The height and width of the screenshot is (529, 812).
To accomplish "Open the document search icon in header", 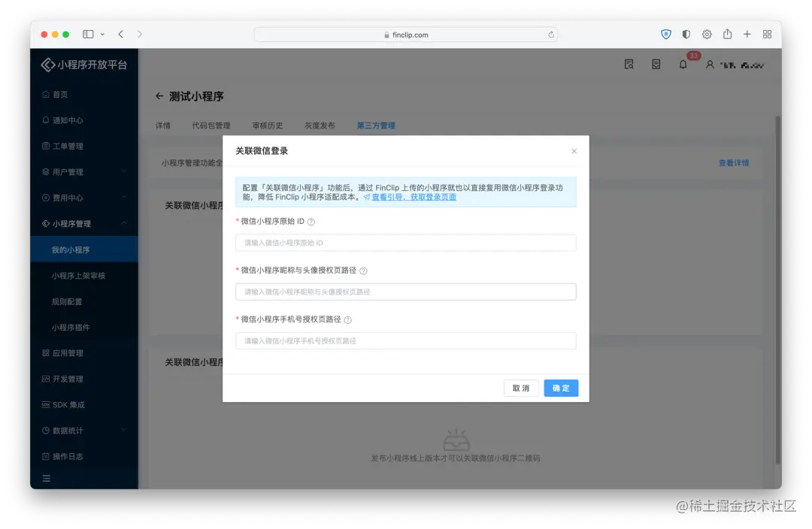I will pos(629,65).
